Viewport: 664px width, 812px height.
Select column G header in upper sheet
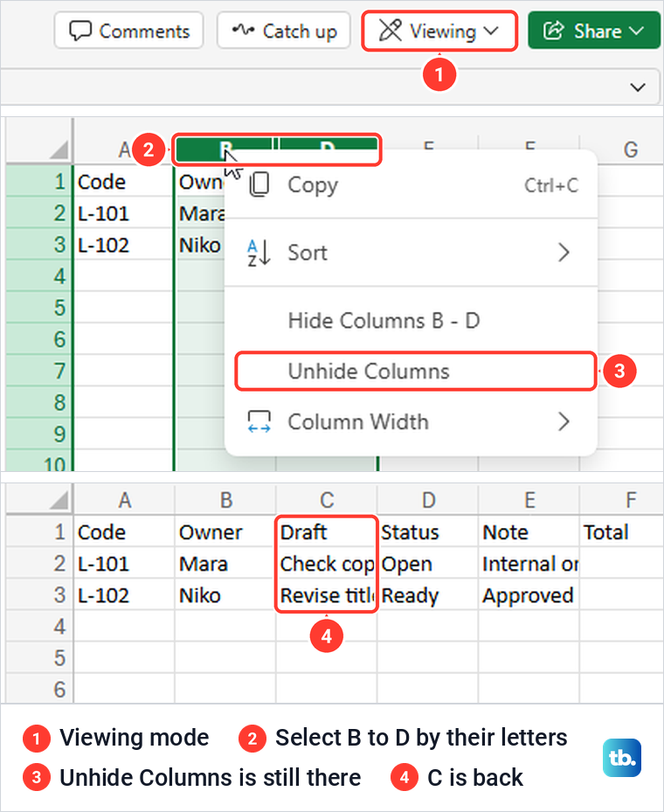630,149
